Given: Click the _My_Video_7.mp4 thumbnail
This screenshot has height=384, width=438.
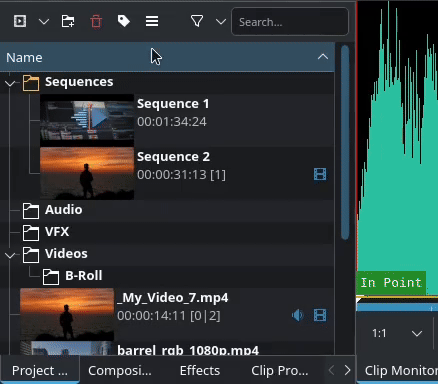Looking at the screenshot, I should click(x=67, y=314).
